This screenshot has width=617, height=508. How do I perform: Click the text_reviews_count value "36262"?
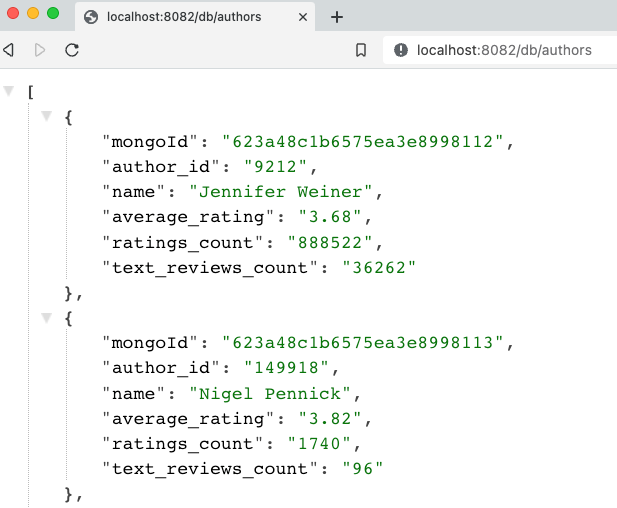tap(379, 268)
